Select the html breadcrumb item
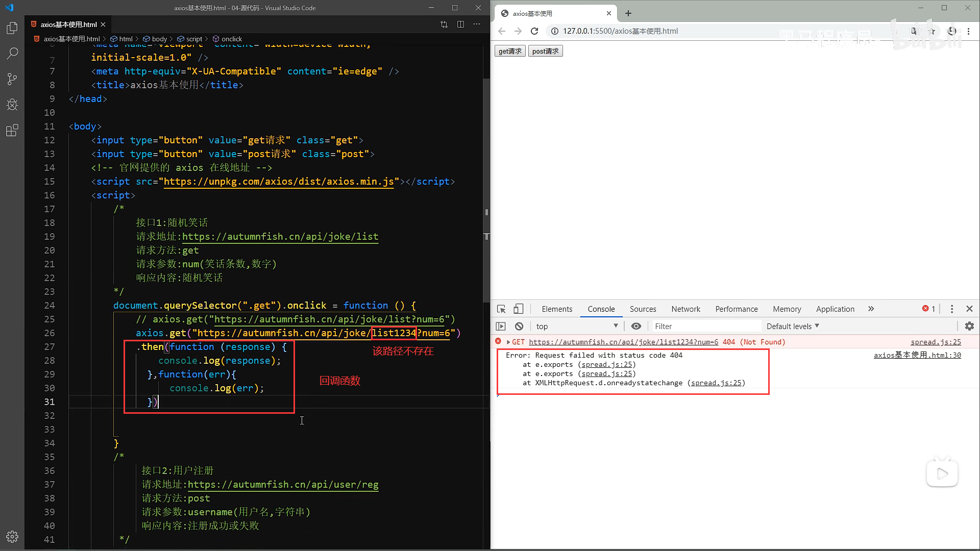This screenshot has height=551, width=980. 121,39
